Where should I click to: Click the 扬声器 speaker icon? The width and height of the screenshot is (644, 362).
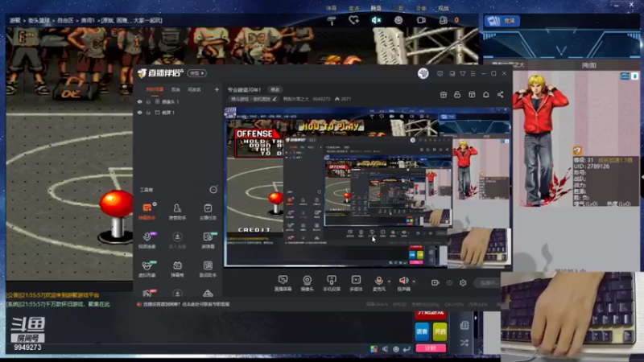click(403, 280)
